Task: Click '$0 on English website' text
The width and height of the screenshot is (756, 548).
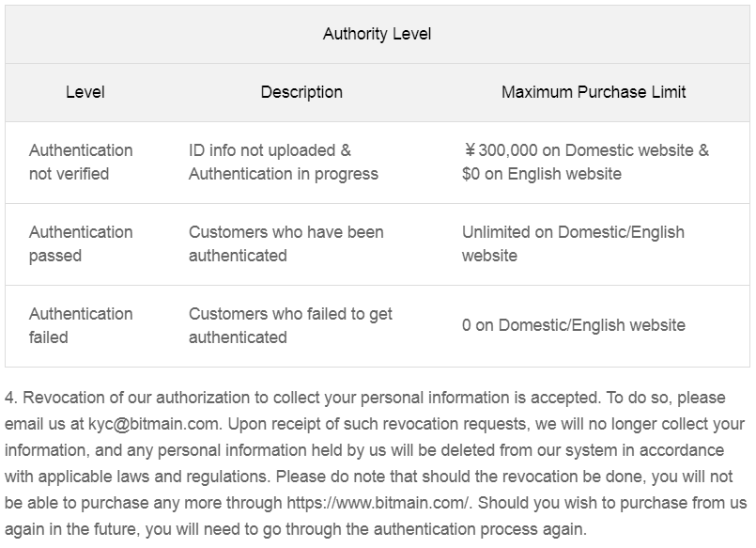Action: 542,174
